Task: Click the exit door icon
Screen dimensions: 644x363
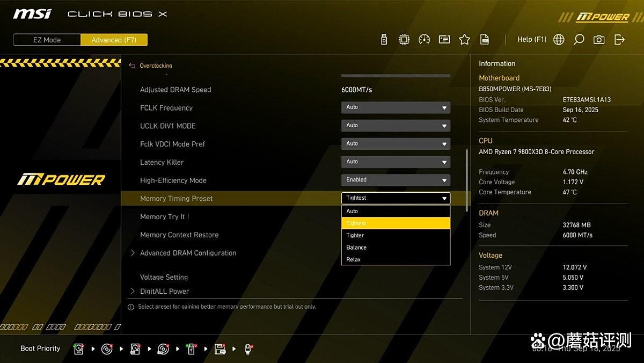Action: (619, 39)
